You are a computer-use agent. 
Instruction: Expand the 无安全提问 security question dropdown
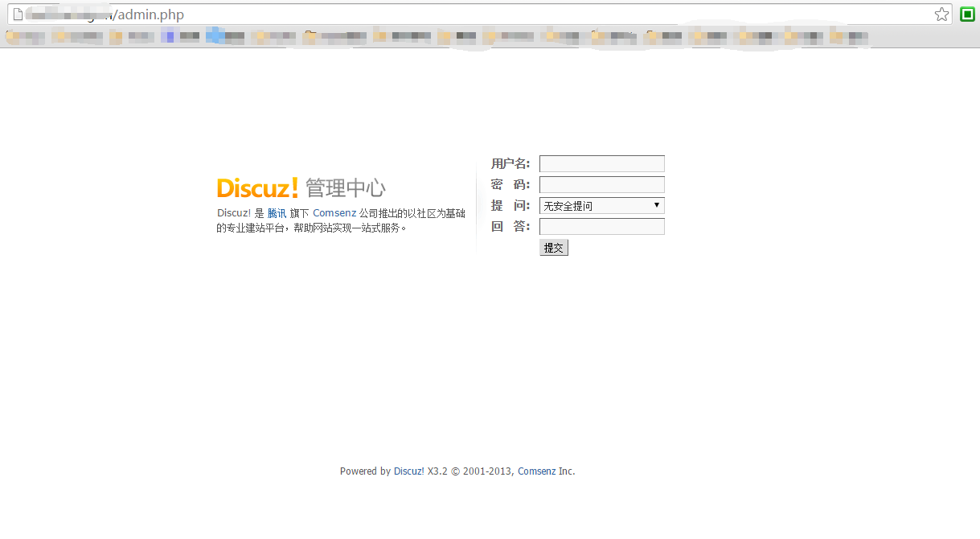601,206
